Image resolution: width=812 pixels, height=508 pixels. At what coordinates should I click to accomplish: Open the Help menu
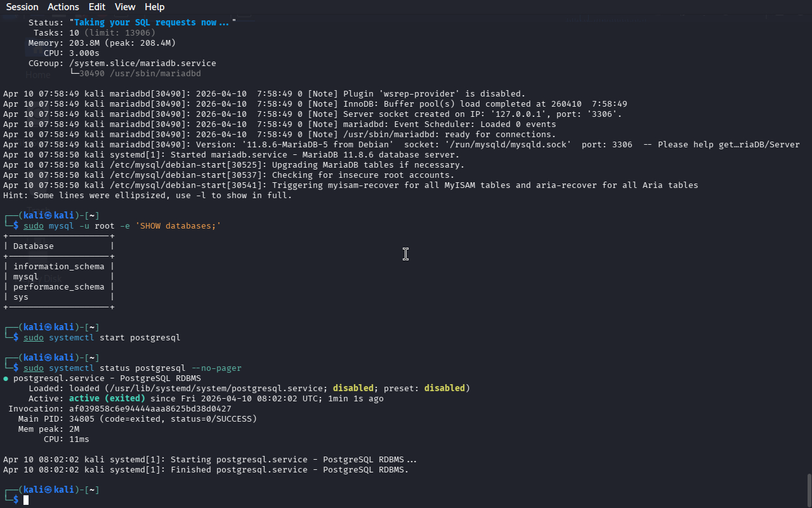[154, 7]
